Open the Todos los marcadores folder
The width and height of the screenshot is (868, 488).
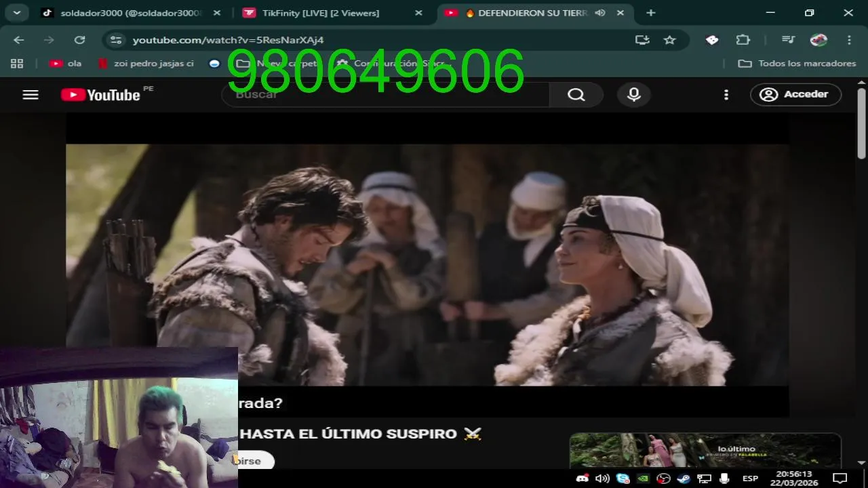(x=797, y=64)
